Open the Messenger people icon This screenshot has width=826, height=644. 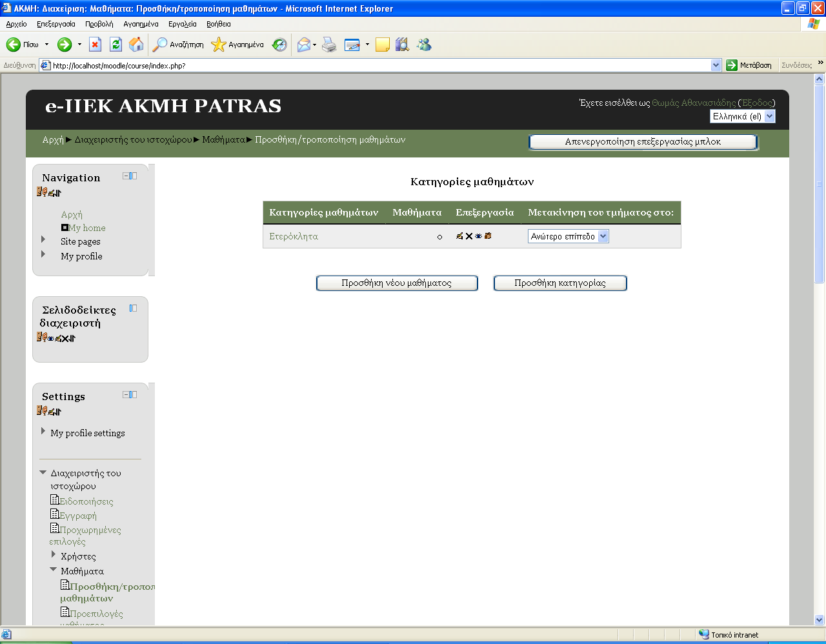coord(424,45)
